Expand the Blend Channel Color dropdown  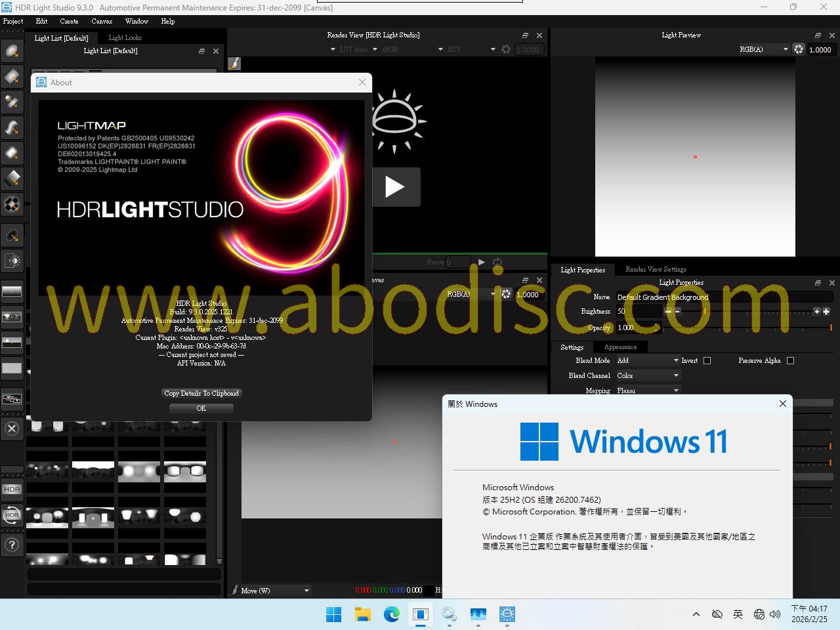click(647, 375)
